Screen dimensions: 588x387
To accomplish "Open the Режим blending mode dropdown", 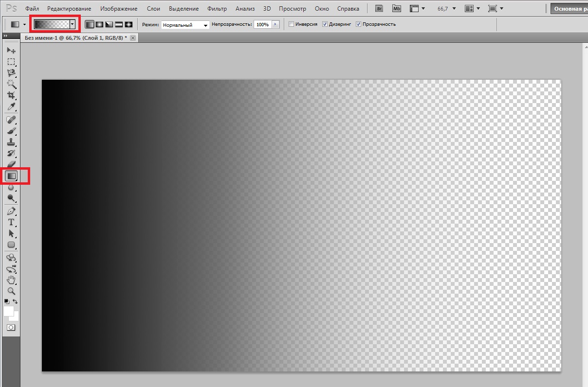I will 185,25.
